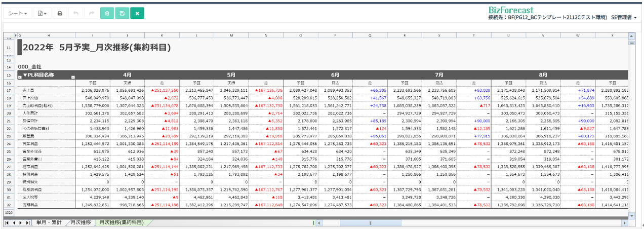Click the green X close icon

point(137,14)
